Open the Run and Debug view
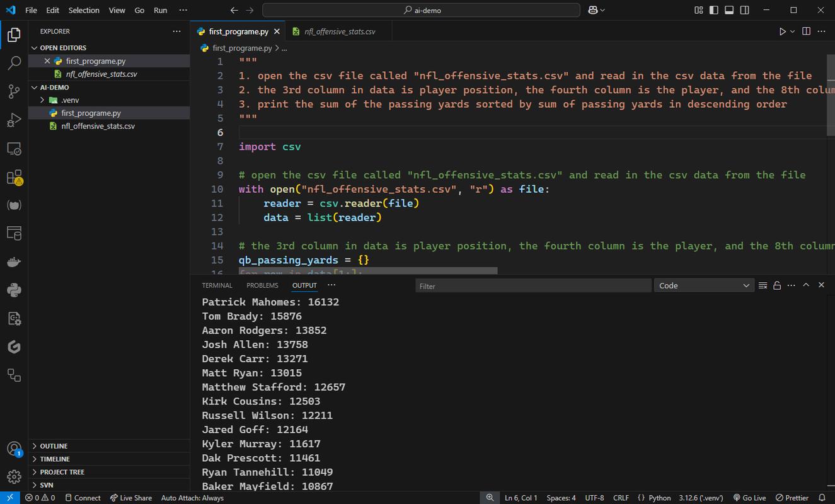 [14, 120]
